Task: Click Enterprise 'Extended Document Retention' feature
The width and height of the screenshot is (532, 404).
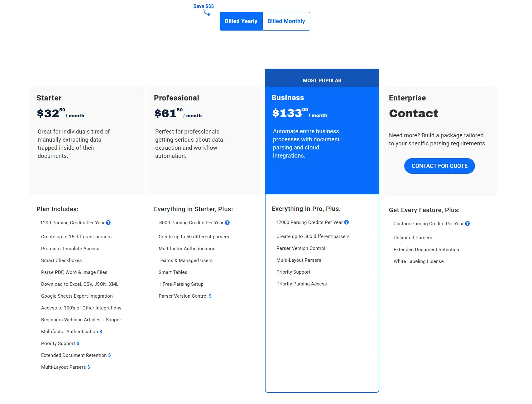Action: coord(426,250)
